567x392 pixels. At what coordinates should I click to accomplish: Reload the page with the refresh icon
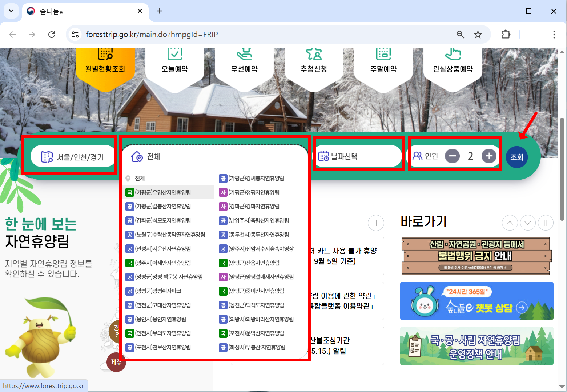click(52, 34)
